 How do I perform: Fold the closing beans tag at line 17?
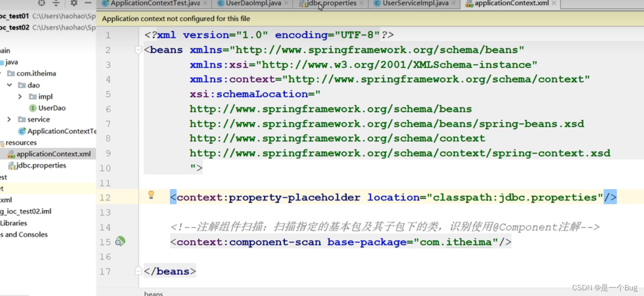click(138, 271)
